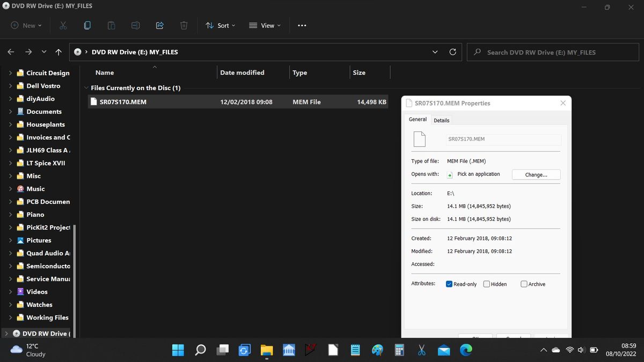This screenshot has height=362, width=644.
Task: Switch to the Details tab
Action: pyautogui.click(x=441, y=120)
